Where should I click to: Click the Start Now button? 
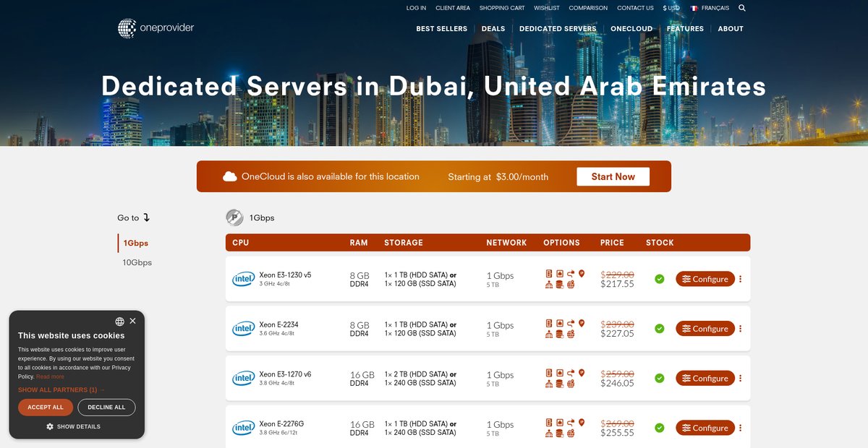[x=613, y=176]
